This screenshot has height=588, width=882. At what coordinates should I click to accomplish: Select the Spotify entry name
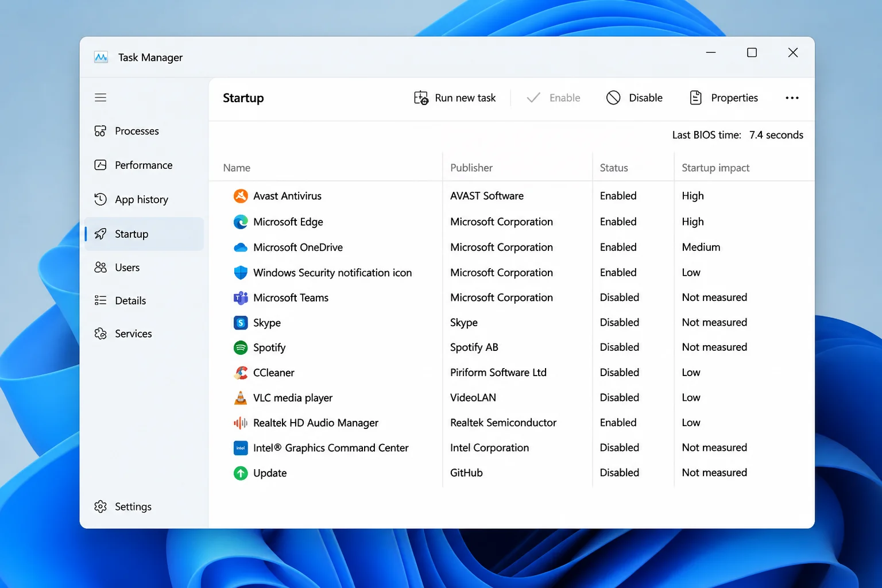pos(269,347)
